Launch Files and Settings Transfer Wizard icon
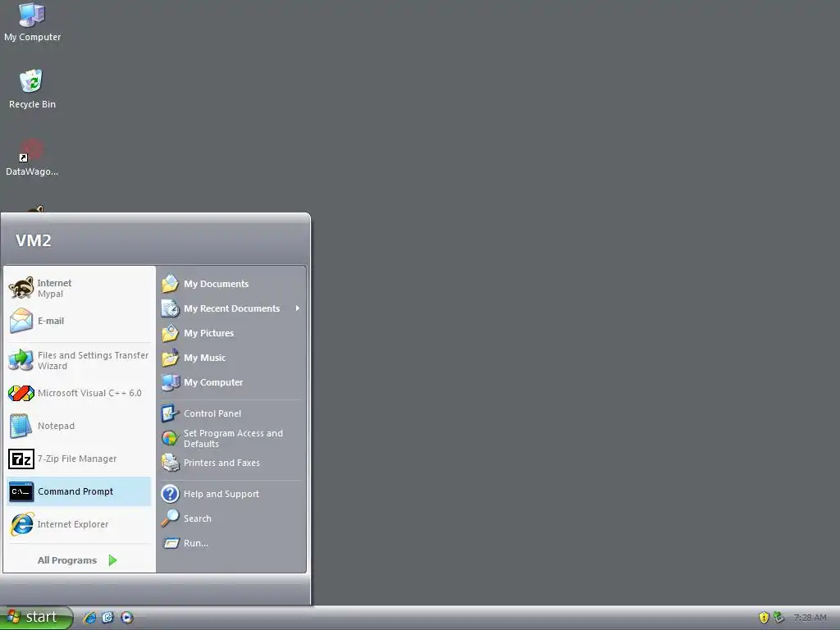 [21, 360]
